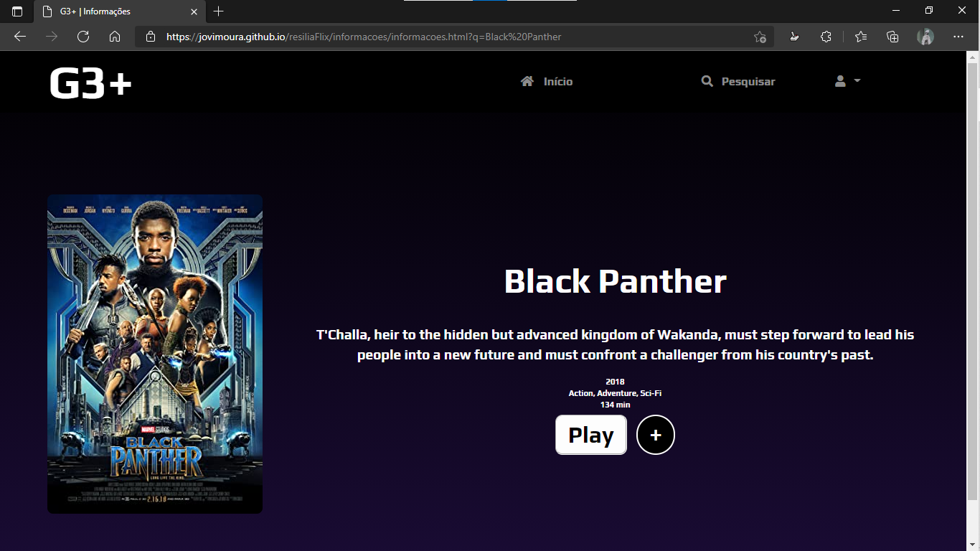Open the user profile dropdown
Screen dimensions: 980x551
coord(847,81)
